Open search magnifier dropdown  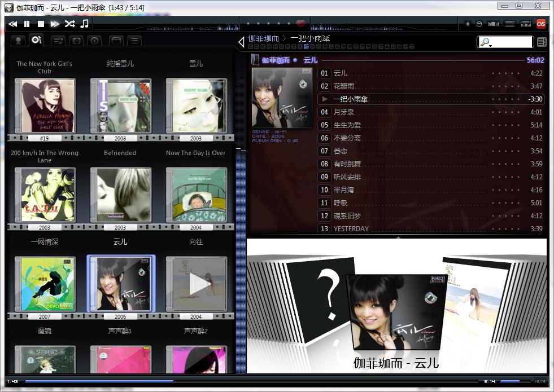pos(486,42)
